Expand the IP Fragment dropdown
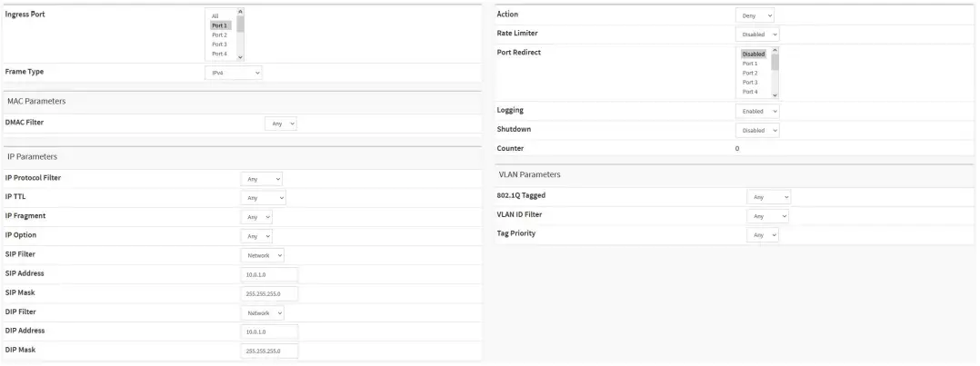Image resolution: width=980 pixels, height=366 pixels. [x=256, y=216]
